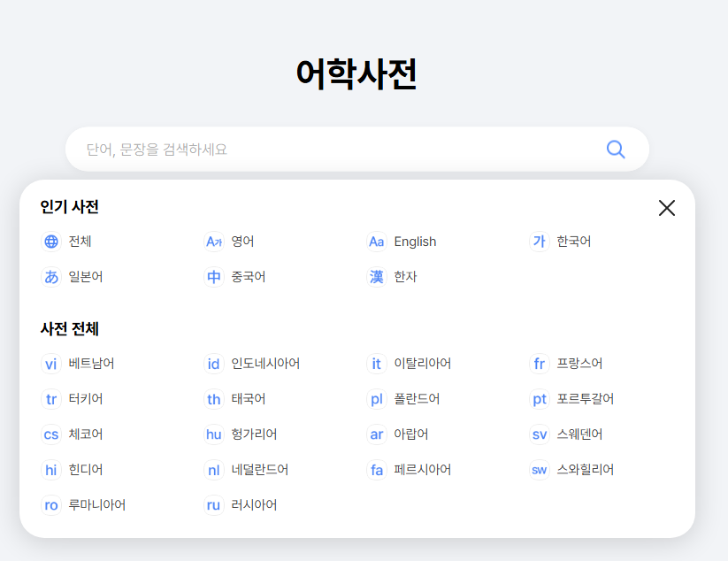Viewport: 728px width, 561px height.
Task: Choose the 포르투갈어 dictionary
Action: coord(586,398)
